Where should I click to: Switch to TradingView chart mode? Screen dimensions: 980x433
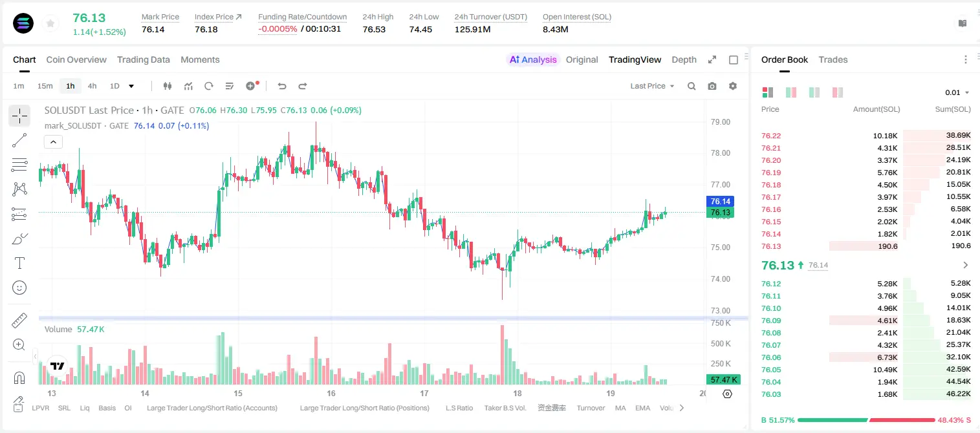(635, 59)
